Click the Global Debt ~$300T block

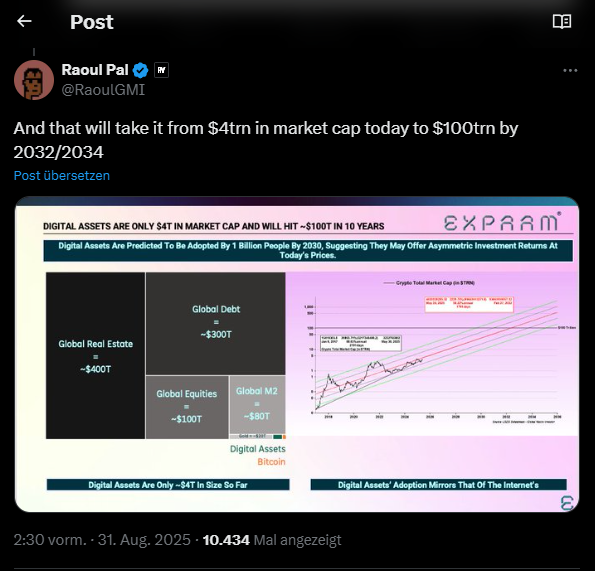(x=216, y=324)
